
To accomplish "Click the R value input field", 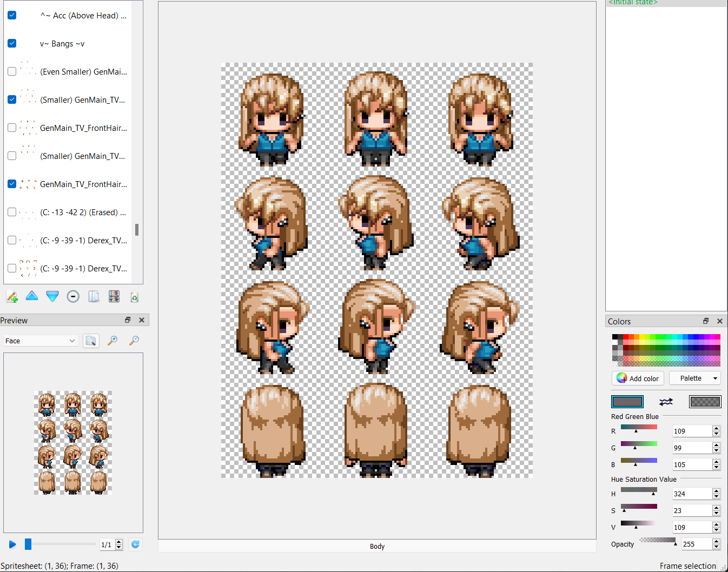I will tap(692, 431).
